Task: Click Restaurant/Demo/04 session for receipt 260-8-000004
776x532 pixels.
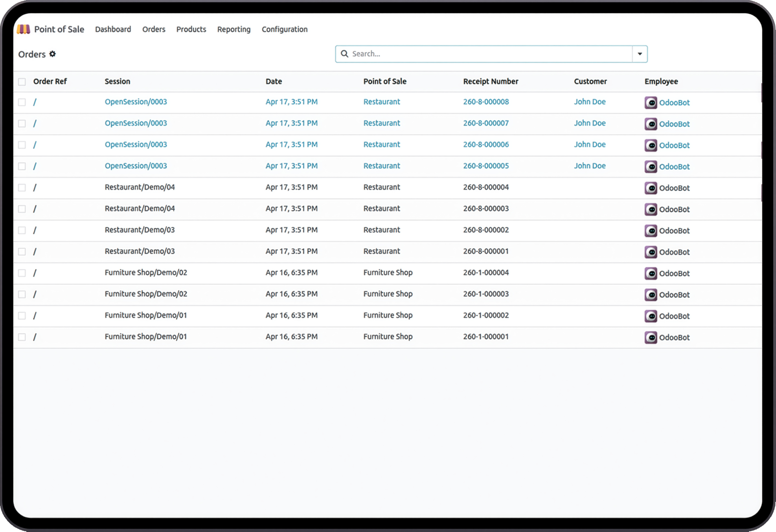Action: pos(140,187)
